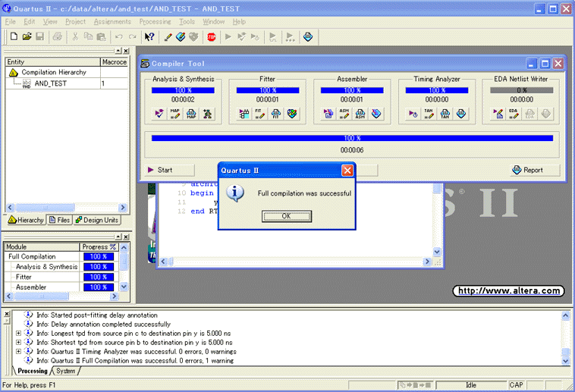The height and width of the screenshot is (392, 575).
Task: Click the Stop Processing toolbar icon
Action: click(212, 36)
